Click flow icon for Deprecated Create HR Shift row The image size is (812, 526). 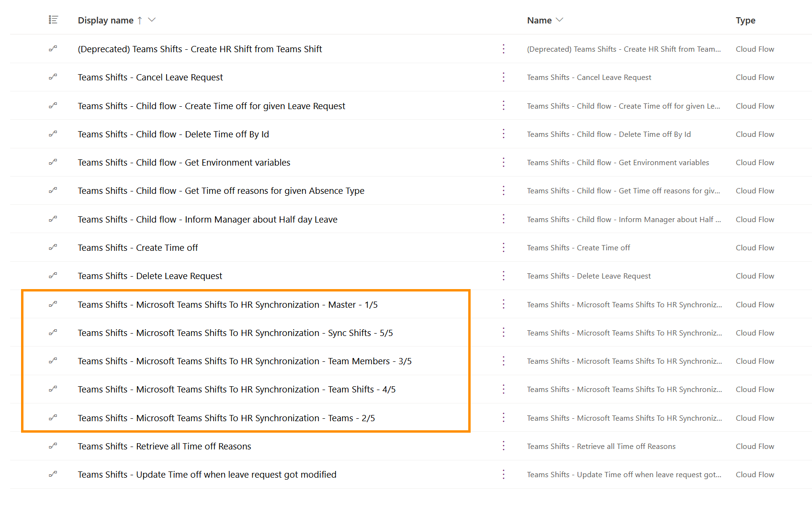[53, 48]
